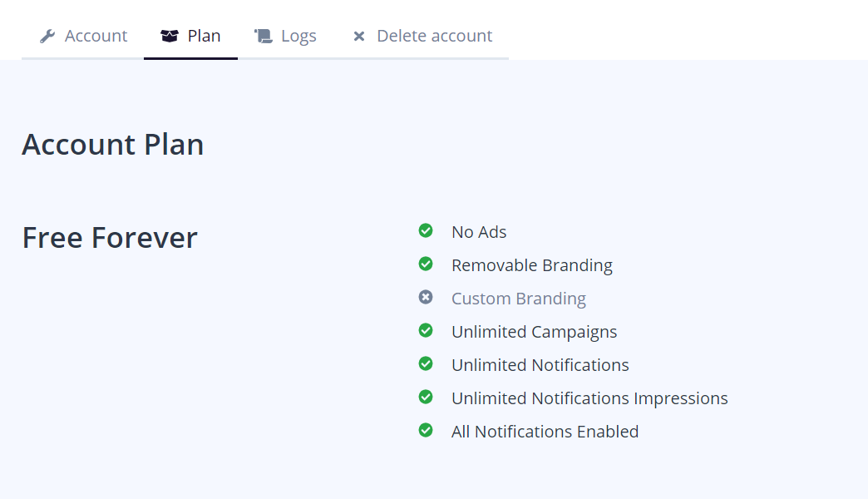Click the box icon beside Plan

(170, 36)
